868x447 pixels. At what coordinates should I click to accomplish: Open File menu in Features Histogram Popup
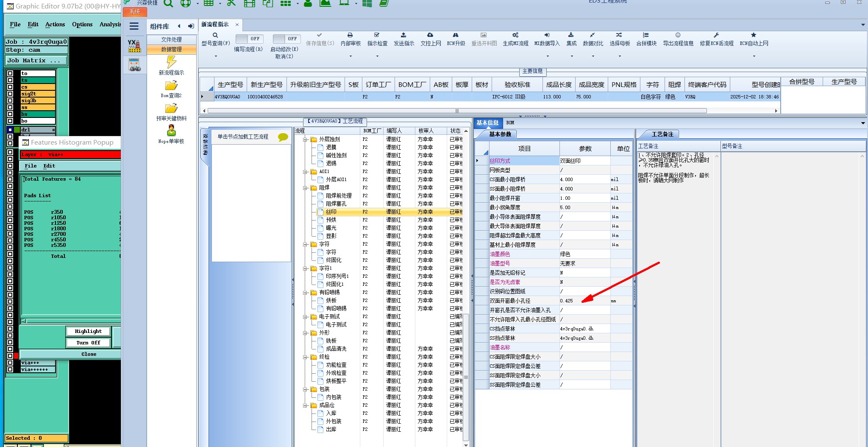pos(31,166)
